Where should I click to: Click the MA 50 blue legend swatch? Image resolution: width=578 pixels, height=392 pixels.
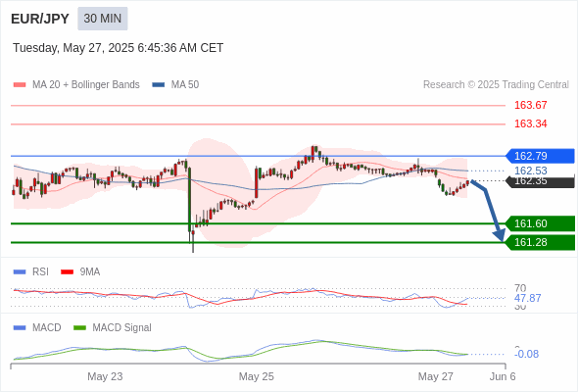pos(159,85)
